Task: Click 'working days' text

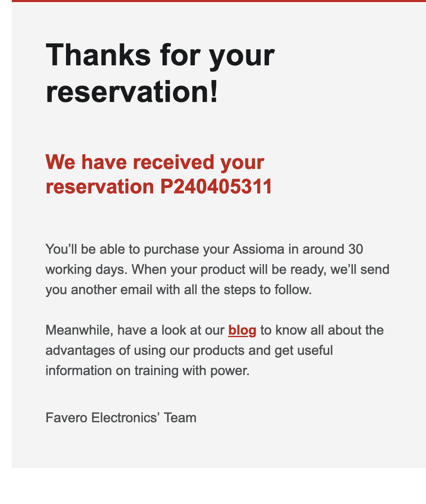Action: pos(85,269)
